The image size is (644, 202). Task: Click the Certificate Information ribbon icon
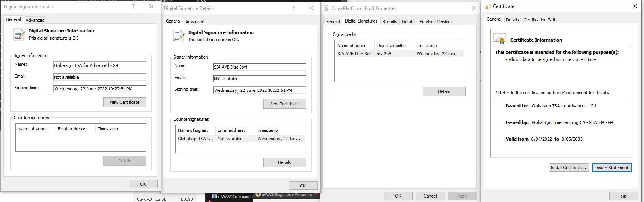(x=500, y=39)
